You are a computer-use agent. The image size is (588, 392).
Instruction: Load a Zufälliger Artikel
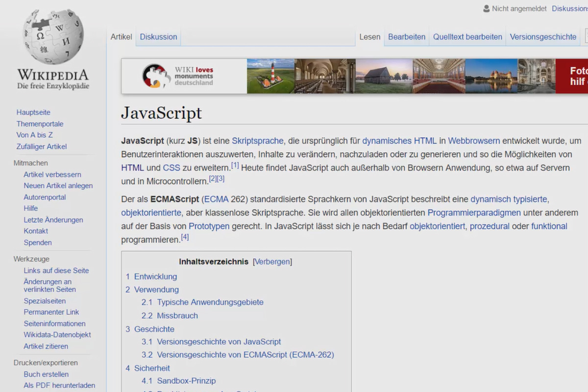(x=41, y=147)
